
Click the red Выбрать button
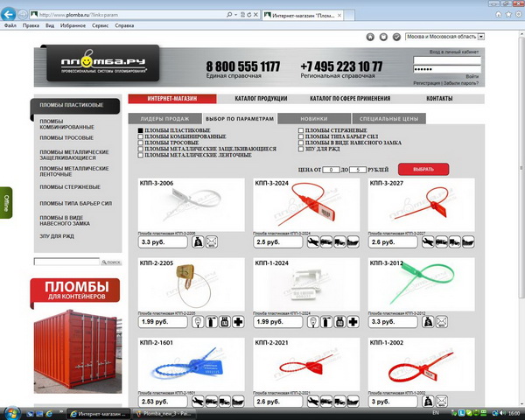423,169
